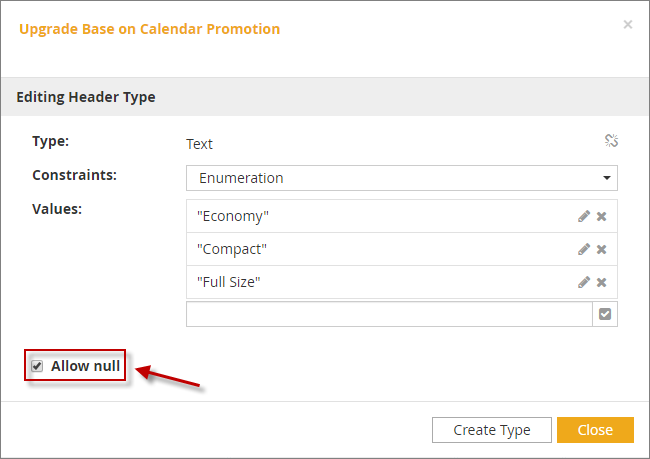The image size is (650, 459).
Task: Confirm new value with checkmark icon
Action: [605, 314]
